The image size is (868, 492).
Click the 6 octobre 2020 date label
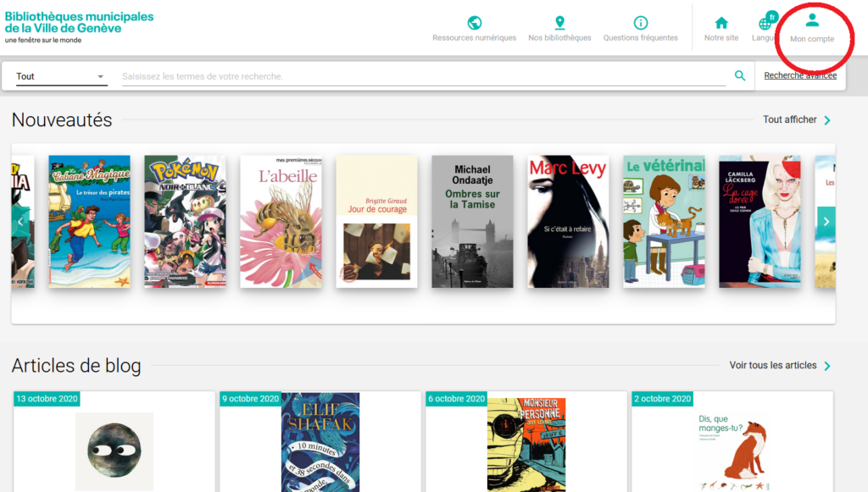click(456, 399)
